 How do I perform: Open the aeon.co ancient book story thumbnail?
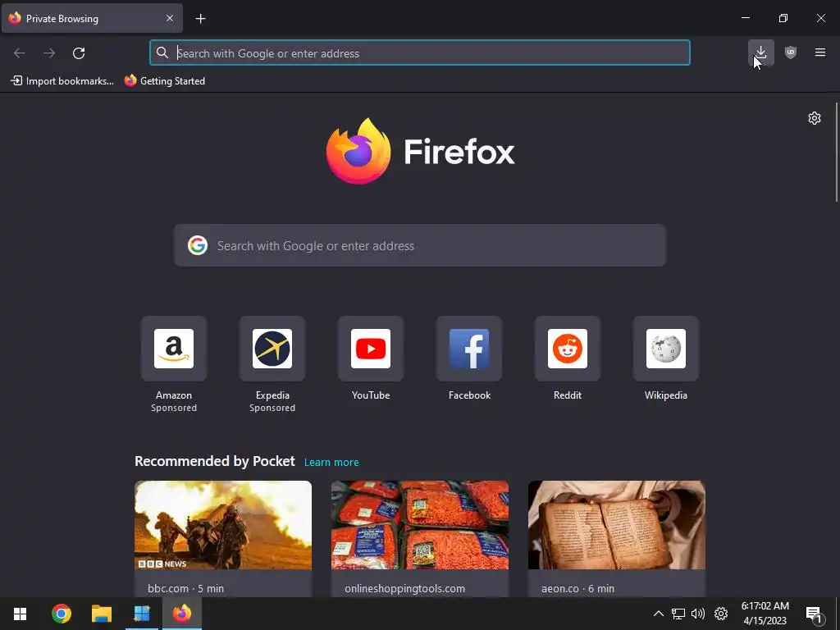click(617, 525)
